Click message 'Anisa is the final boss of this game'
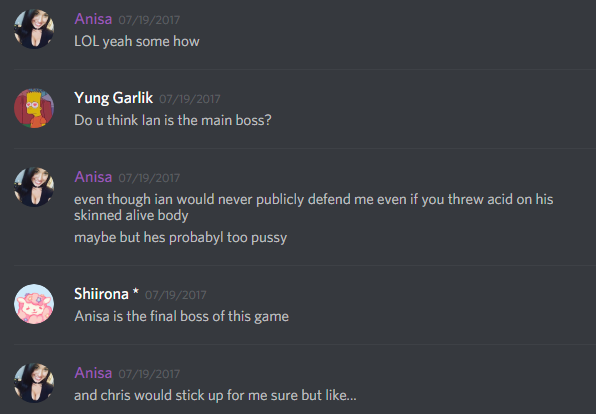The width and height of the screenshot is (596, 414). point(181,316)
